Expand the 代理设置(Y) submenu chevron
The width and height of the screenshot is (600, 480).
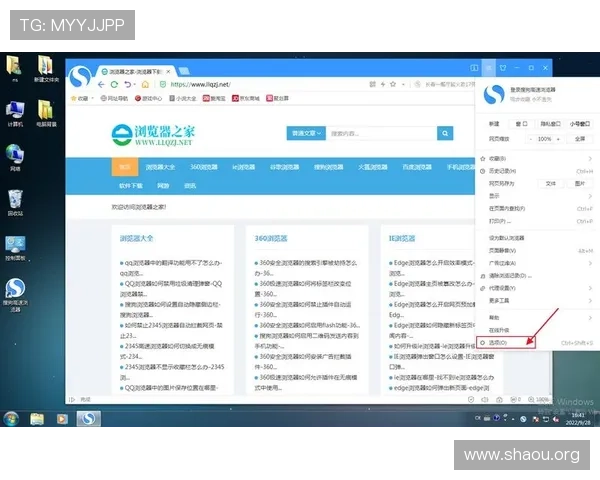[x=590, y=288]
